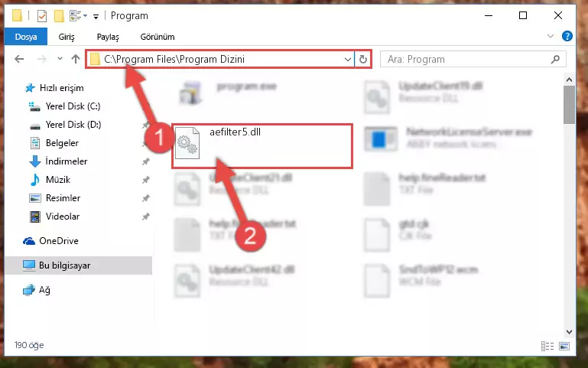Open Resimler folder in sidebar
This screenshot has width=588, height=368.
coord(55,198)
